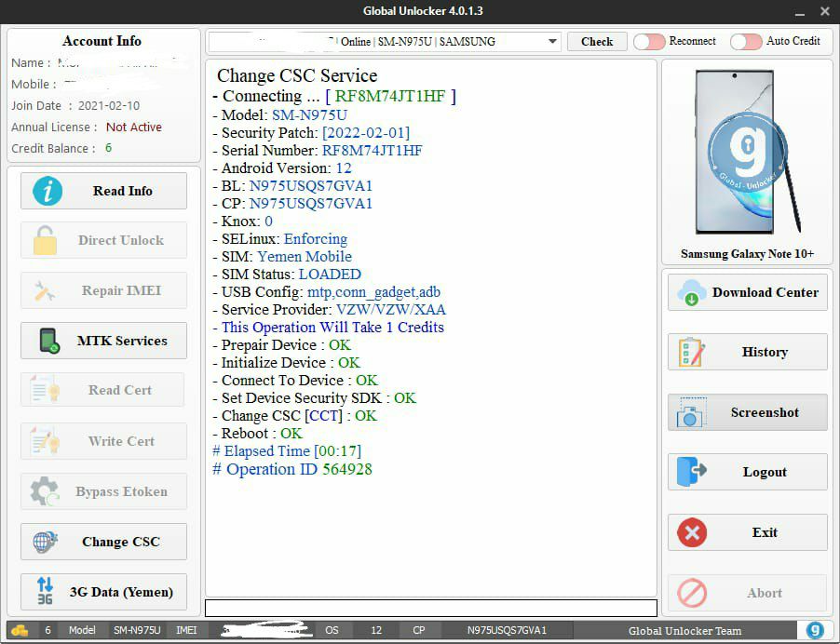Click the OS version 12 in status bar
Viewport: 840px width, 644px height.
point(376,631)
